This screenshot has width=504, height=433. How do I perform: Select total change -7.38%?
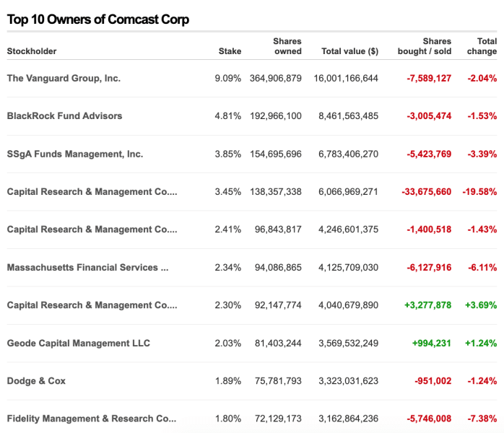coord(482,419)
